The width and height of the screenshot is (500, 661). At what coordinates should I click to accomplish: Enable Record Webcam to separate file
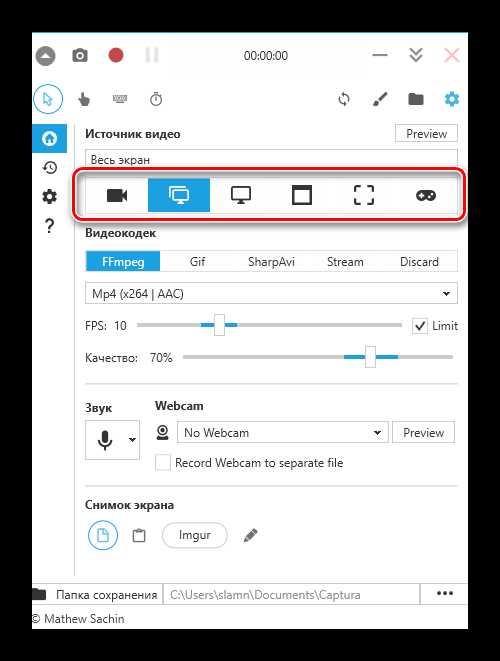click(x=163, y=462)
